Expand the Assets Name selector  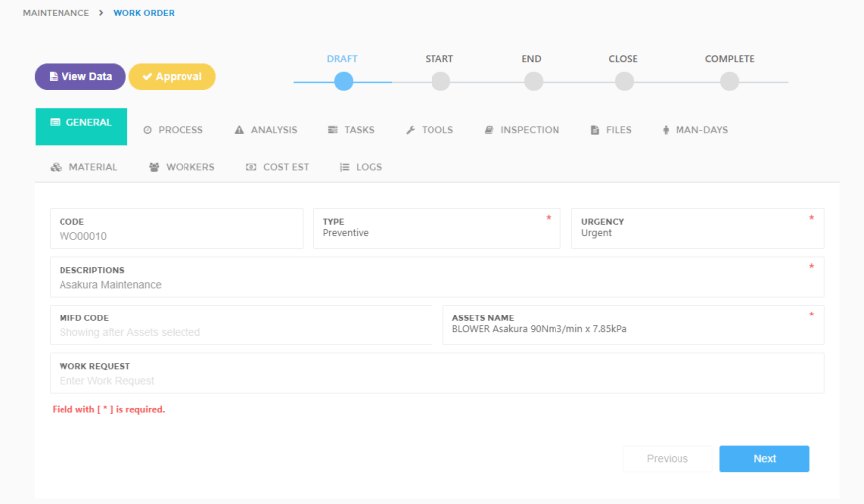[632, 328]
